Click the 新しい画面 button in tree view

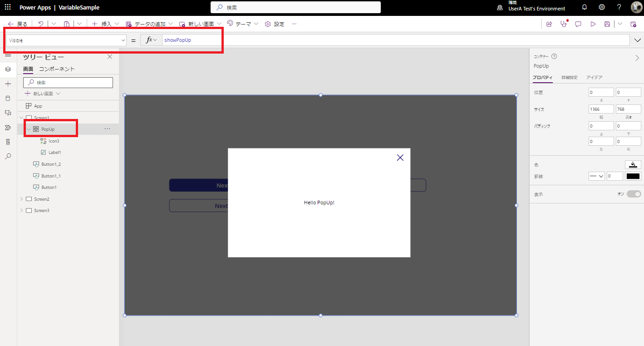[43, 94]
